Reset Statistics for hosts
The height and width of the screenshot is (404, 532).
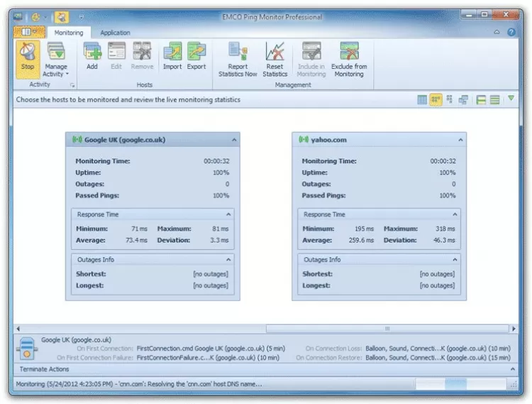275,59
